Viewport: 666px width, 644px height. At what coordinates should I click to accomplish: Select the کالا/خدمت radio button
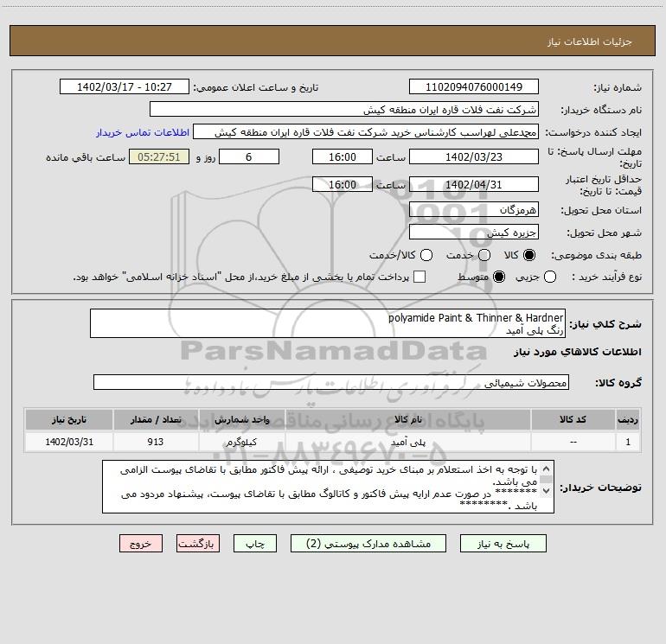click(426, 255)
